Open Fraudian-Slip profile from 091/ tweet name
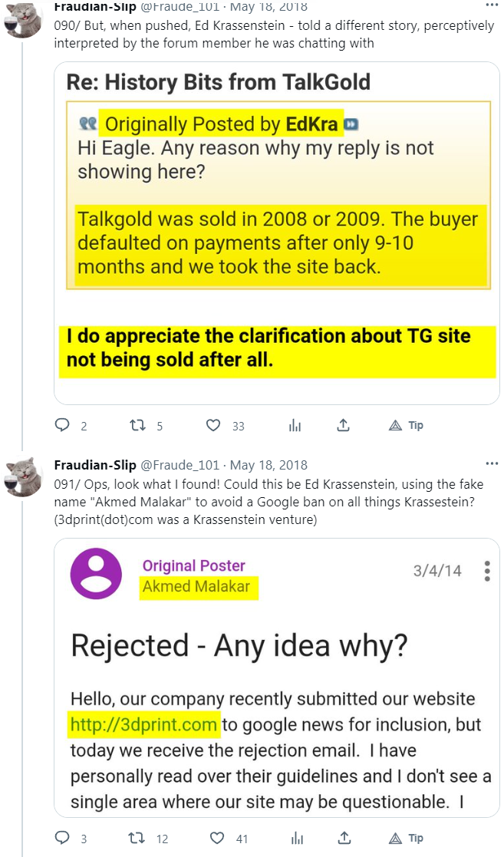 tap(95, 465)
